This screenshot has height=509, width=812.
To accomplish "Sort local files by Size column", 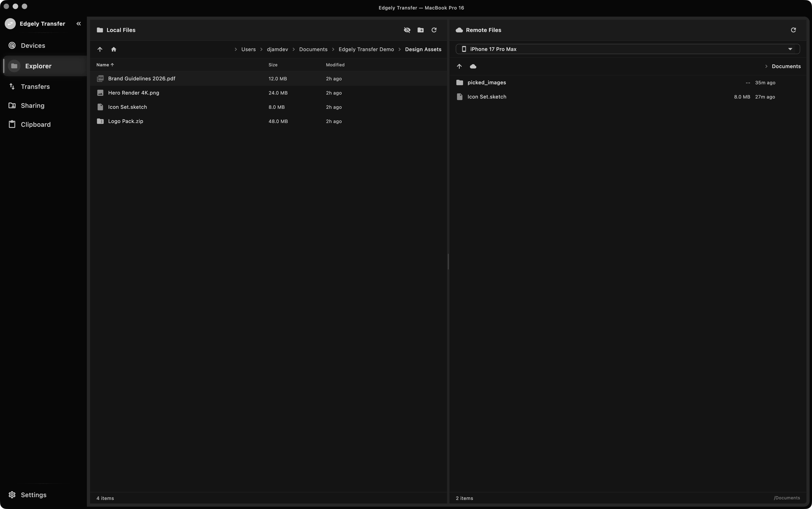I will pos(273,65).
